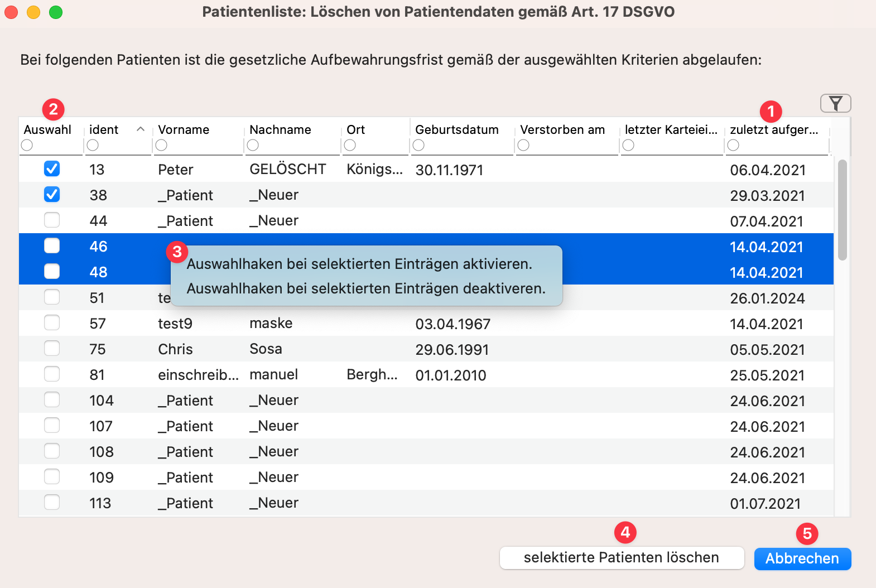This screenshot has height=588, width=876.
Task: Tick the checkbox for ident 113
Action: (52, 502)
